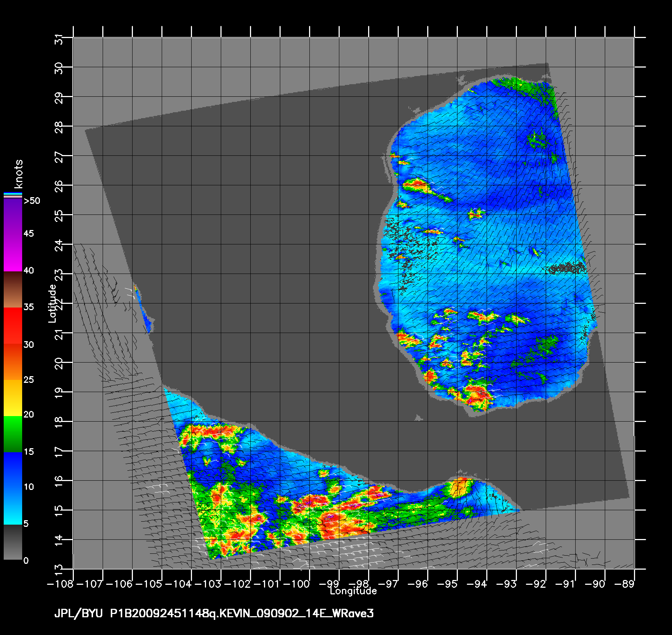Click the gray 0–5 knots colorbar segment

(x=13, y=542)
